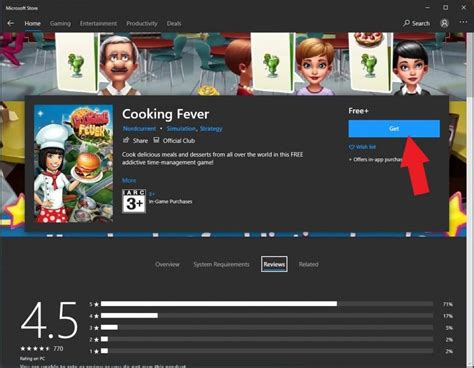This screenshot has height=368, width=474.
Task: Close the Microsoft Store window
Action: (464, 7)
